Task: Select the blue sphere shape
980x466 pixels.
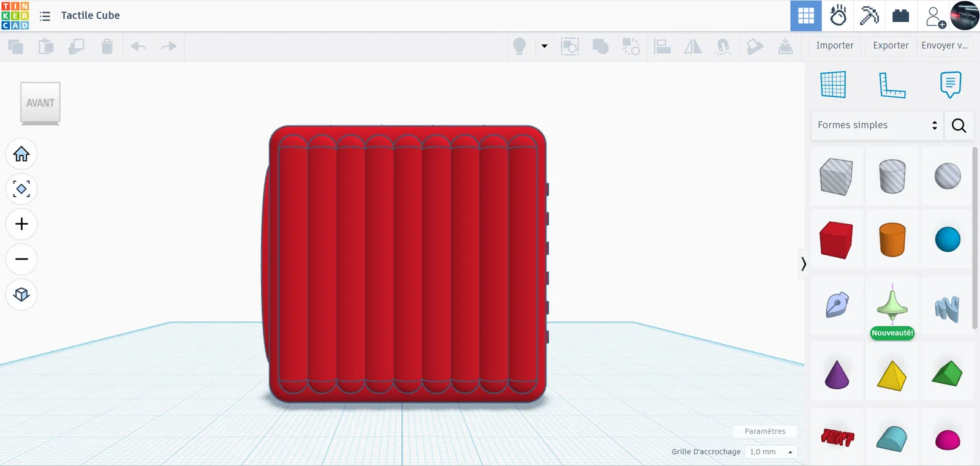Action: pos(948,239)
